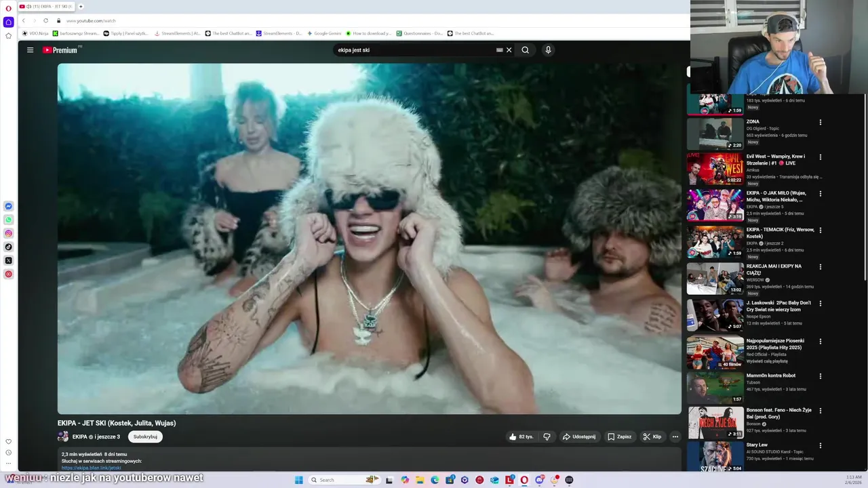Open options menu for ZONA video
868x488 pixels.
821,123
